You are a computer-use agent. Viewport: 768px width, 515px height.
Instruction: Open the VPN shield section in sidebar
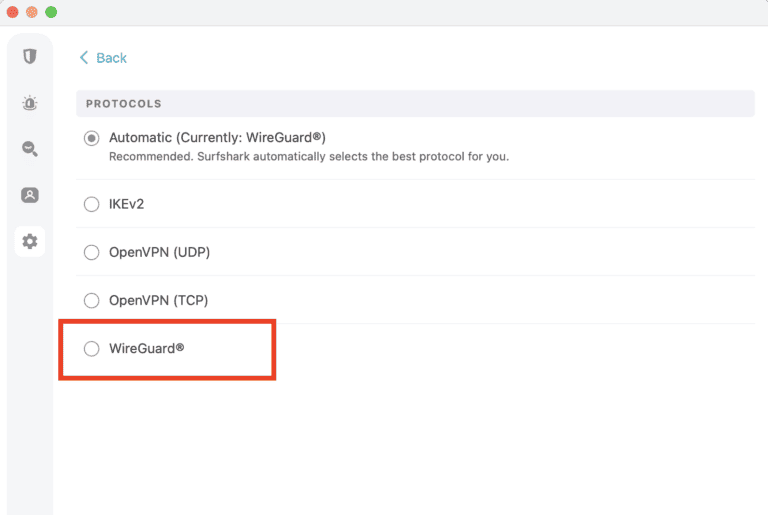(30, 56)
